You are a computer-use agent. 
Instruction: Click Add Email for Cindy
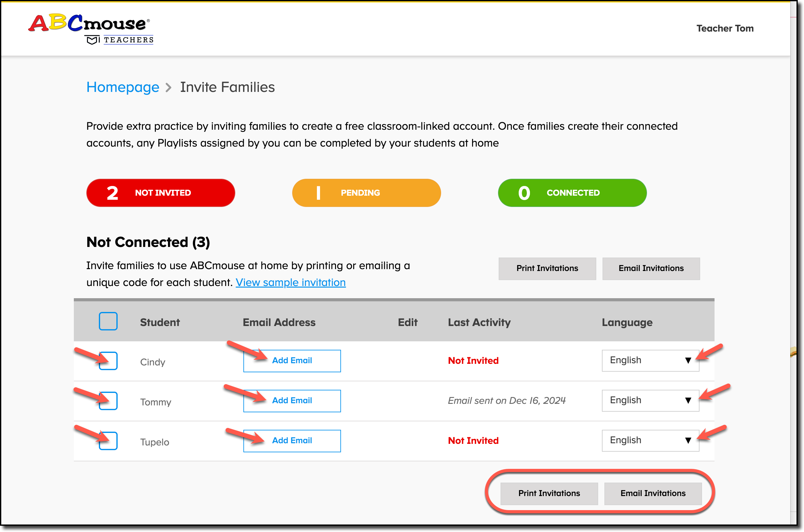point(292,361)
